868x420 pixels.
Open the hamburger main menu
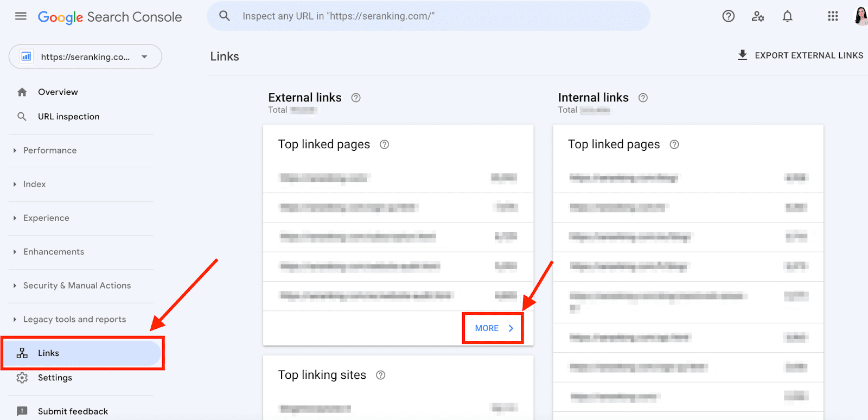pyautogui.click(x=21, y=16)
